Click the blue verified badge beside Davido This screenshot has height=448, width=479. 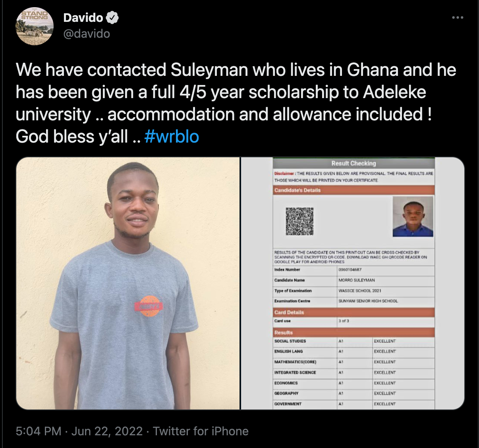pyautogui.click(x=112, y=17)
